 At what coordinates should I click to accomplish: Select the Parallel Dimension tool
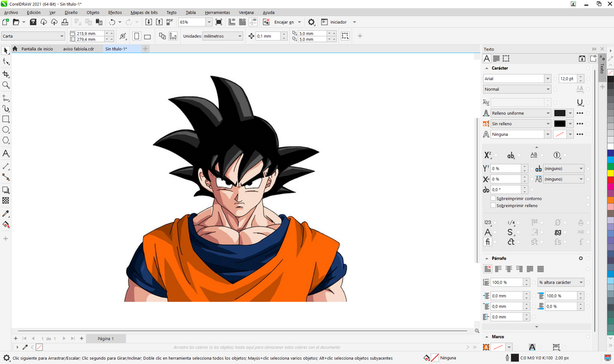(x=6, y=166)
